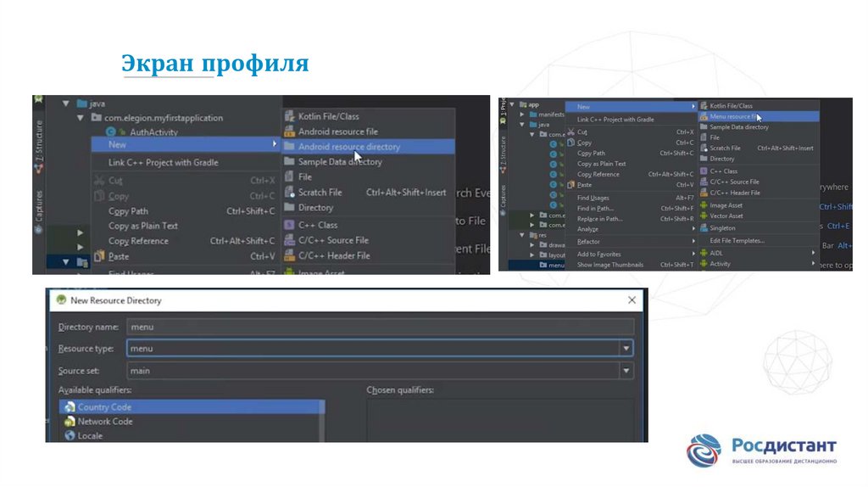This screenshot has height=487, width=868.
Task: Expand the Activity submenu
Action: pos(759,264)
